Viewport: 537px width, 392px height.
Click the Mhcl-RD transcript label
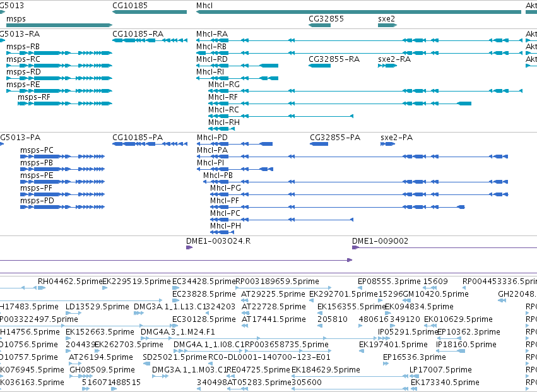[x=212, y=59]
